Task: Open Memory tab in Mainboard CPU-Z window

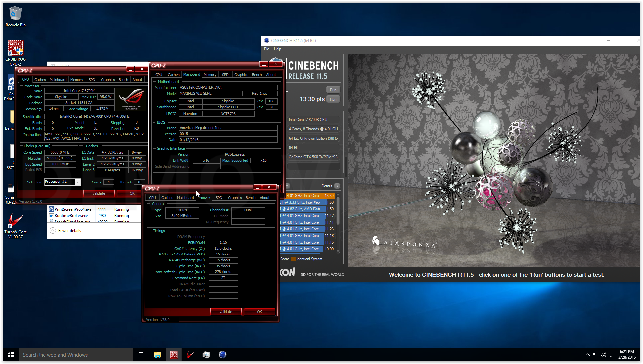Action: (210, 75)
